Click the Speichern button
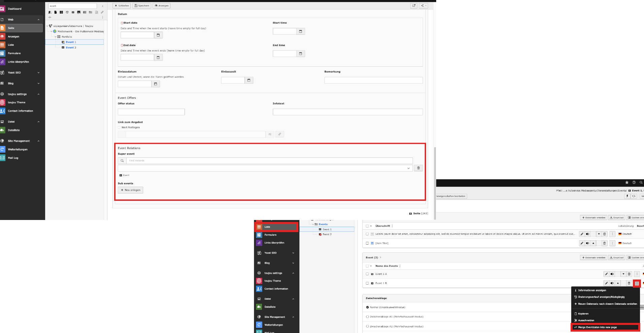 (142, 6)
